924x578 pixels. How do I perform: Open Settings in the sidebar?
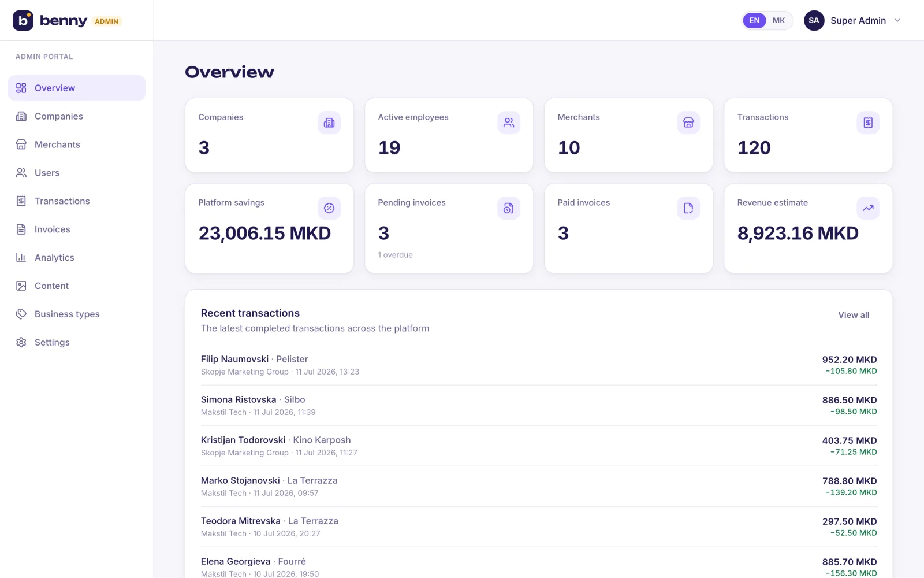point(77,342)
